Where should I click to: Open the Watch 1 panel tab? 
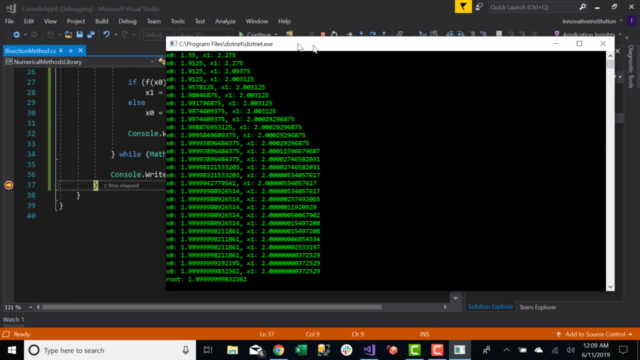point(13,320)
